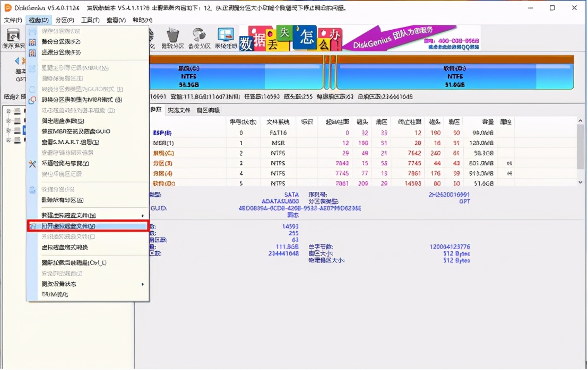Switch to the 扇区编辑 (Sector editor) tab
This screenshot has height=370, width=588.
click(208, 110)
